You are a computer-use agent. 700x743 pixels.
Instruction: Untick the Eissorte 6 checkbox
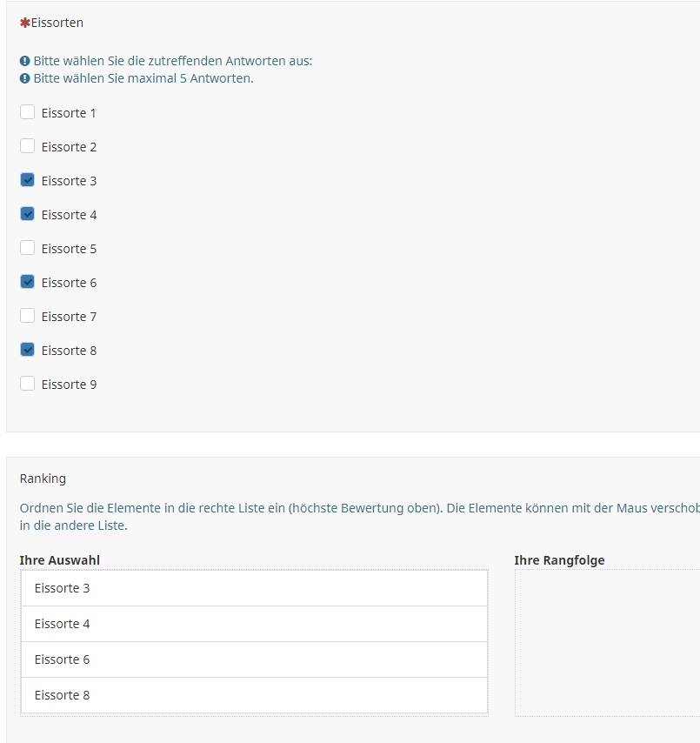point(28,282)
